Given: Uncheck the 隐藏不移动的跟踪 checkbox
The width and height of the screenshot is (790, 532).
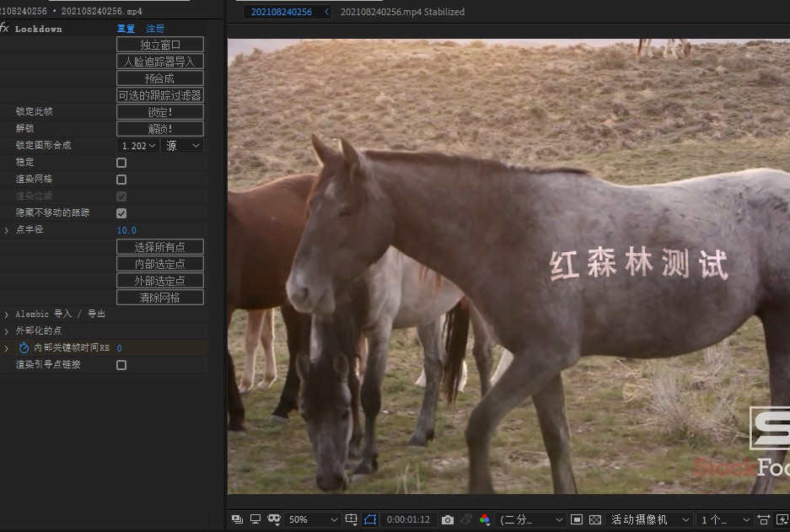Looking at the screenshot, I should pyautogui.click(x=121, y=213).
